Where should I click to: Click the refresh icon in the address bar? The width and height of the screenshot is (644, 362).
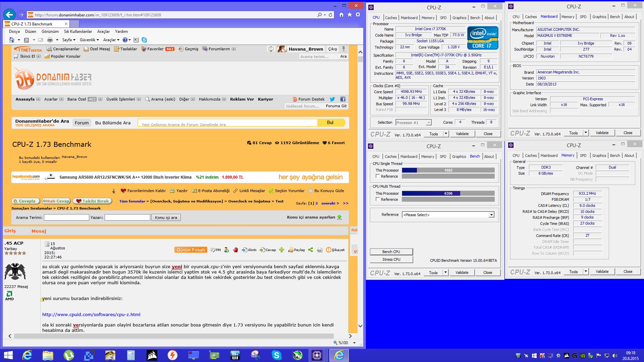pos(330,15)
